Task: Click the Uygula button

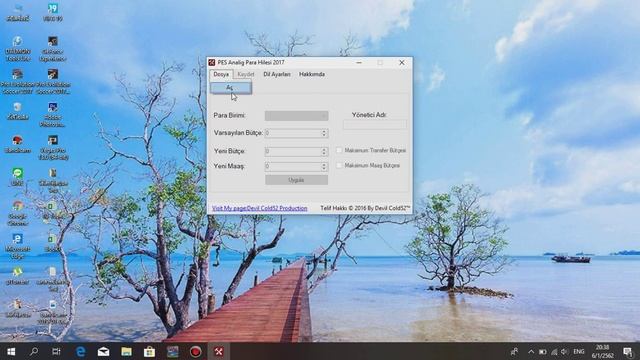Action: point(296,180)
